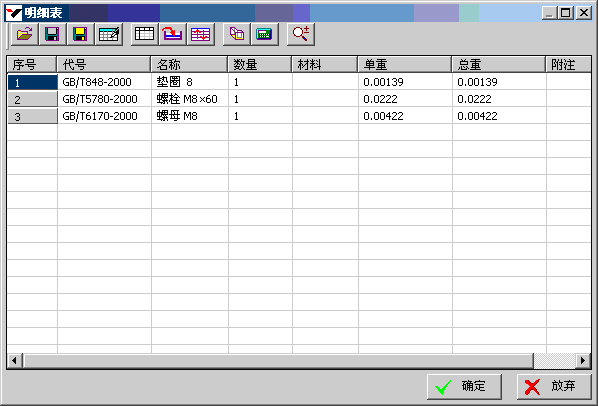The height and width of the screenshot is (406, 598).
Task: Select row number 2 header
Action: (x=32, y=99)
